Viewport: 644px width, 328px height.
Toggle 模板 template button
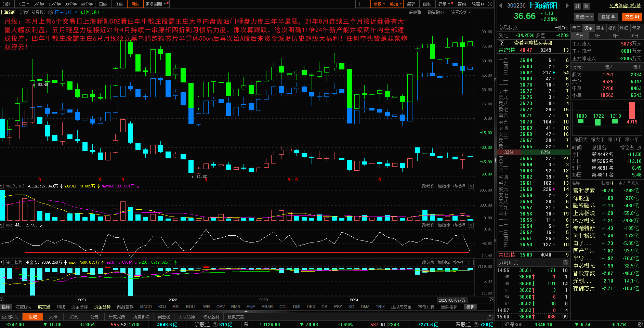click(471, 307)
